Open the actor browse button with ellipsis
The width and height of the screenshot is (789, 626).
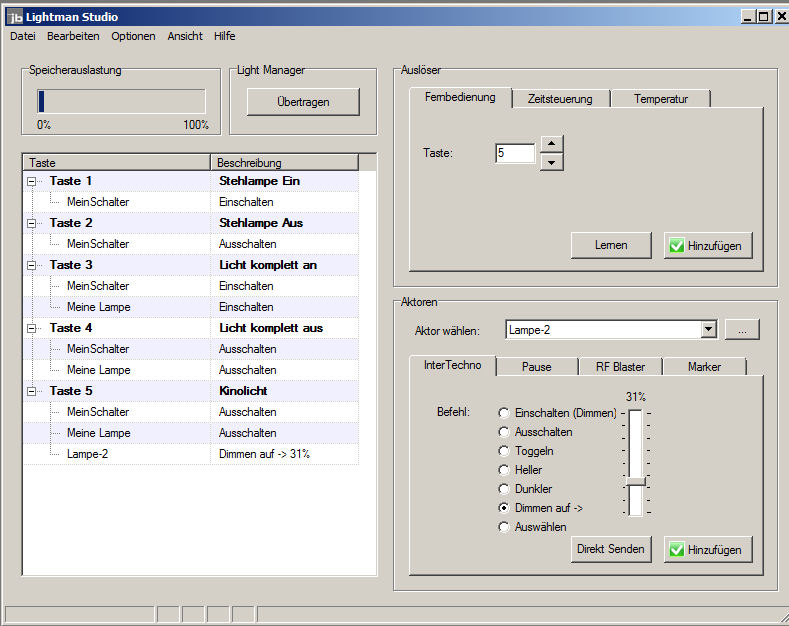[x=742, y=329]
